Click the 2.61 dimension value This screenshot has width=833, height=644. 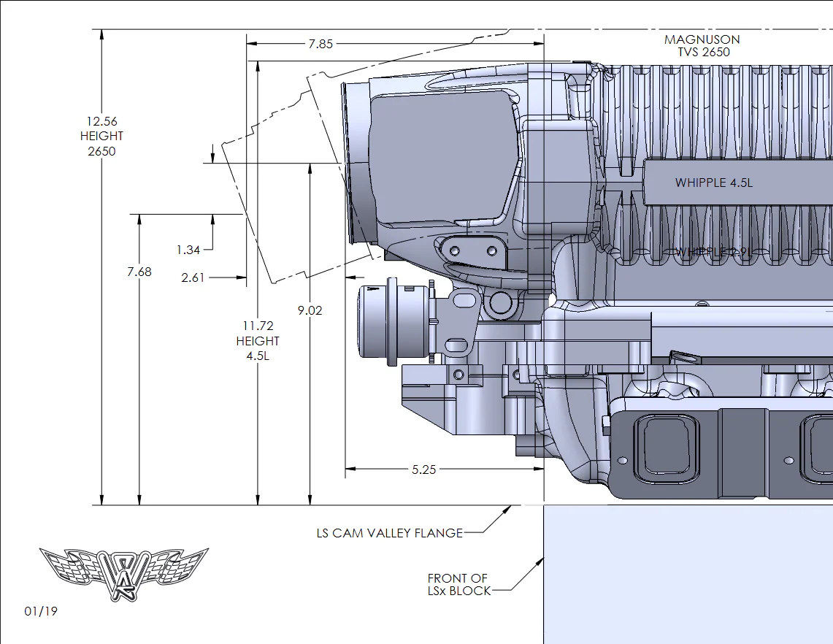point(192,277)
